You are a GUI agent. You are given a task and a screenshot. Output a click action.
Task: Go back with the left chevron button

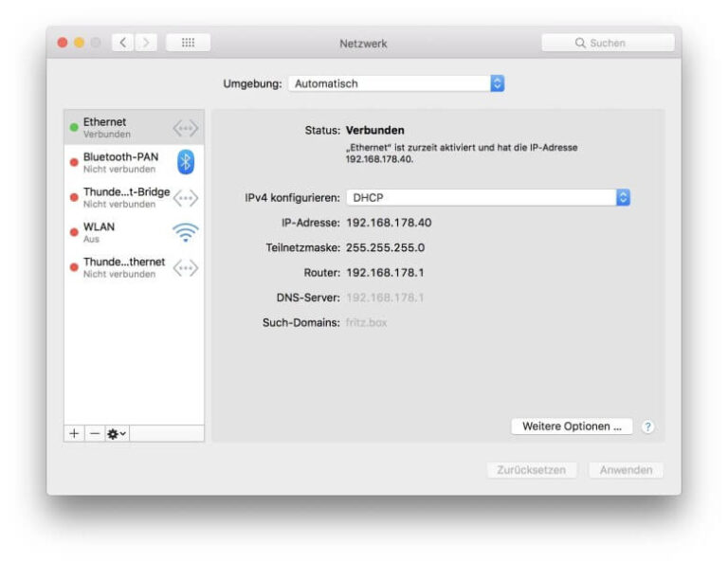click(123, 43)
